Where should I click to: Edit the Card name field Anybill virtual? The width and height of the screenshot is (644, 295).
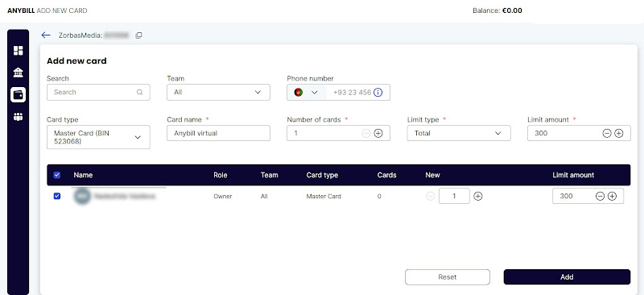(218, 133)
